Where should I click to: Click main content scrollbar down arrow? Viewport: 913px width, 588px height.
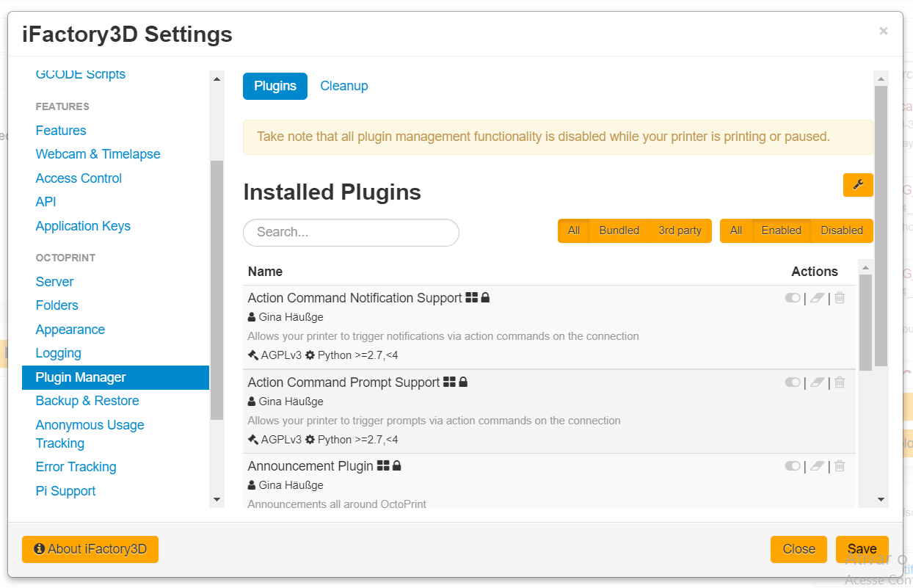(x=881, y=499)
